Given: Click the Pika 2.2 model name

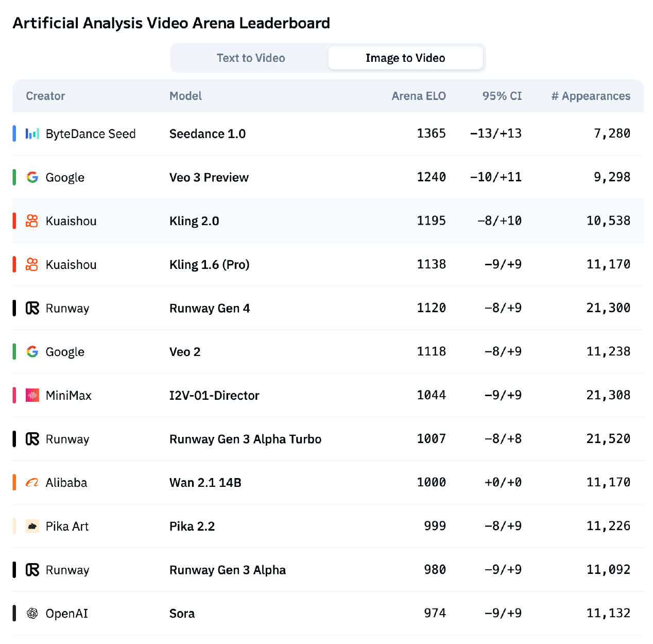Looking at the screenshot, I should point(192,527).
